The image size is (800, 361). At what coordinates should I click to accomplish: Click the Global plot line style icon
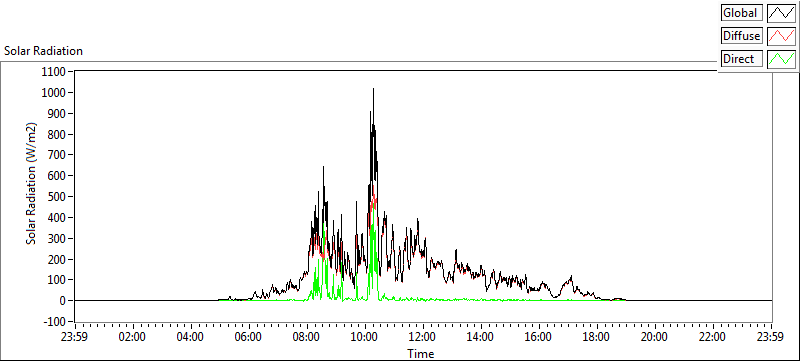(x=781, y=13)
